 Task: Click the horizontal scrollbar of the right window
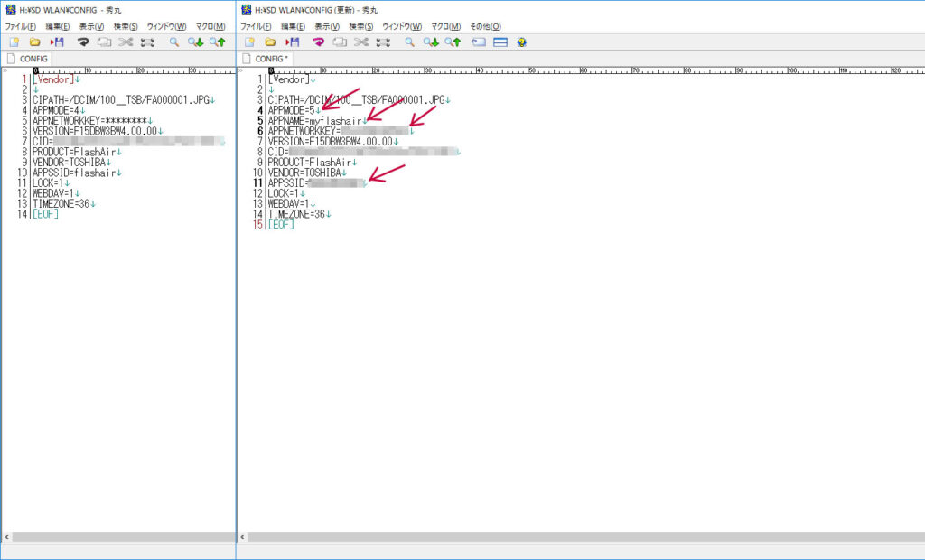585,537
